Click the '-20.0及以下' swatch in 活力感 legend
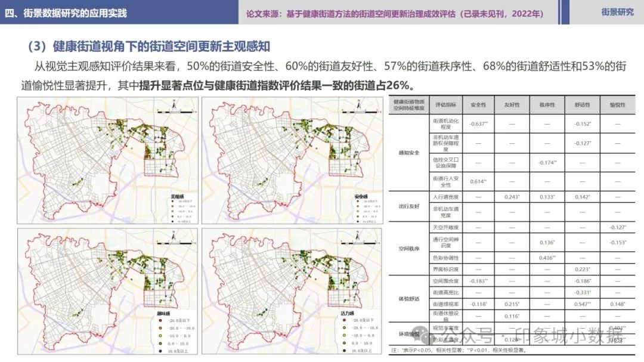 click(x=344, y=320)
